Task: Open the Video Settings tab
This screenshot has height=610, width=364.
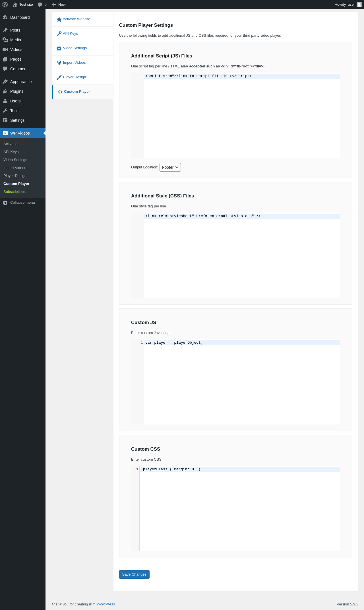Action: [82, 48]
